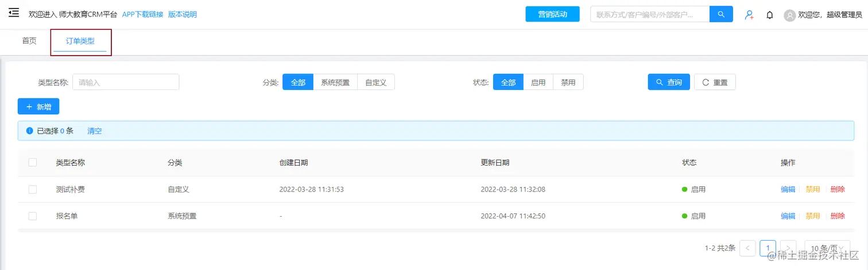Focus the 类型名称 input field
Viewport: 868px width, 270px height.
[126, 82]
